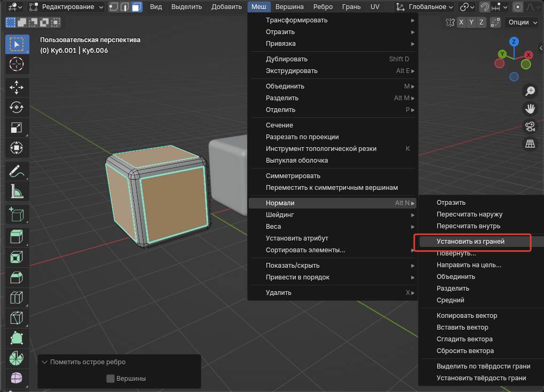
Task: Expand the Шейдинг submenu
Action: coord(333,215)
